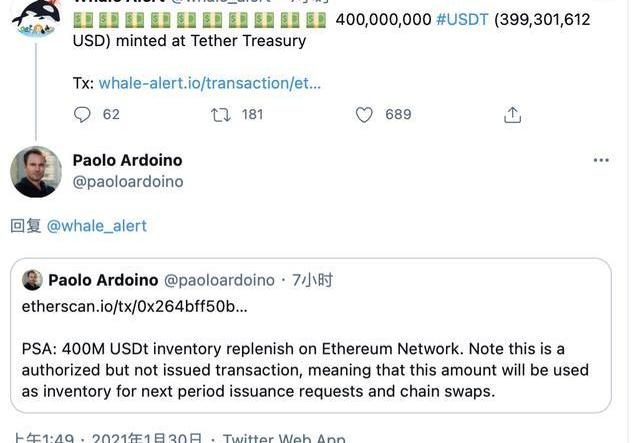Open Whale Alert's orca avatar
The height and width of the screenshot is (443, 640).
36,18
